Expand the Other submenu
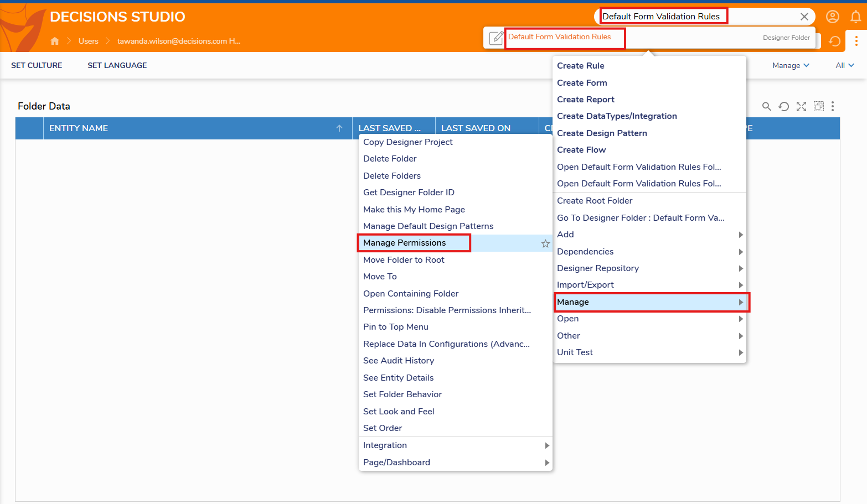The image size is (867, 504). (x=649, y=336)
